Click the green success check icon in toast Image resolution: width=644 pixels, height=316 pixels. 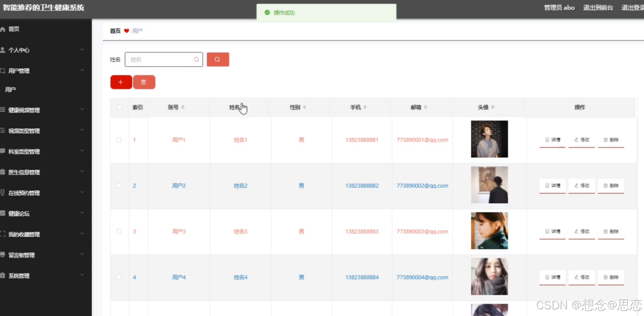[x=267, y=13]
